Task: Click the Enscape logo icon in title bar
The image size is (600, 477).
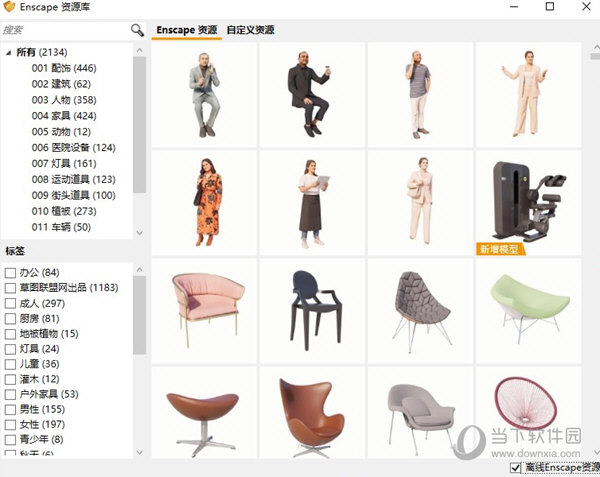Action: point(9,7)
